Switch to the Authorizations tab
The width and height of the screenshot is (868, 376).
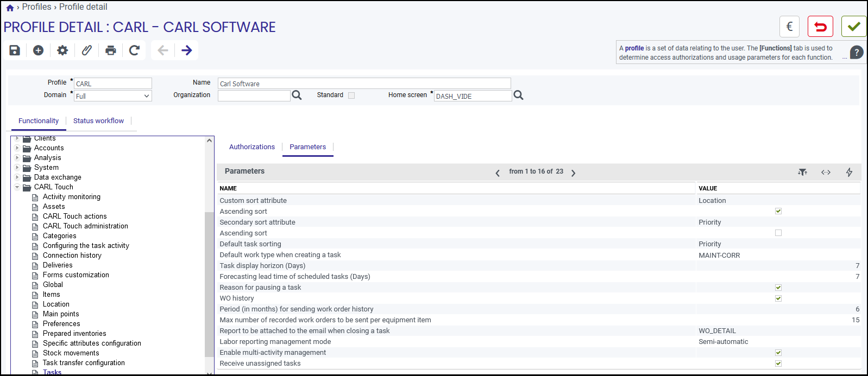tap(252, 147)
